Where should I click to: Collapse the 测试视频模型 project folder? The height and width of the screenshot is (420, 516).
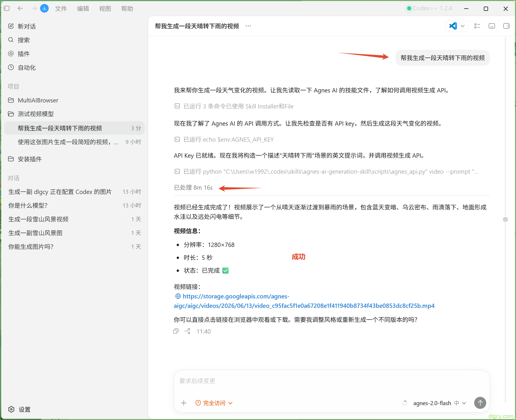point(74,114)
